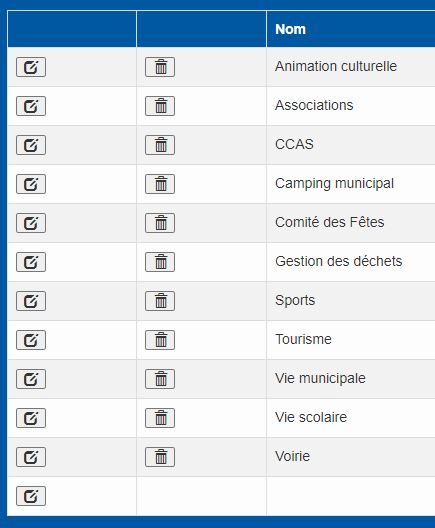The height and width of the screenshot is (528, 435).
Task: Trash the Camping municipal row
Action: tap(160, 184)
